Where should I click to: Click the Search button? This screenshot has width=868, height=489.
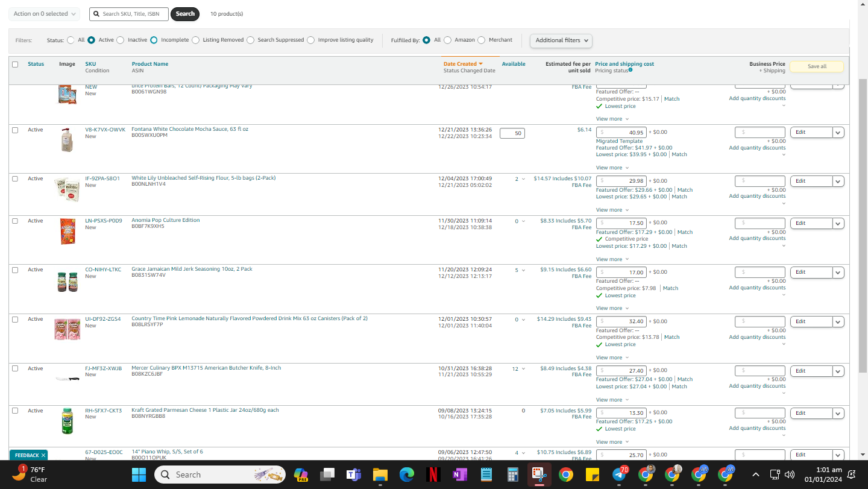tap(185, 14)
